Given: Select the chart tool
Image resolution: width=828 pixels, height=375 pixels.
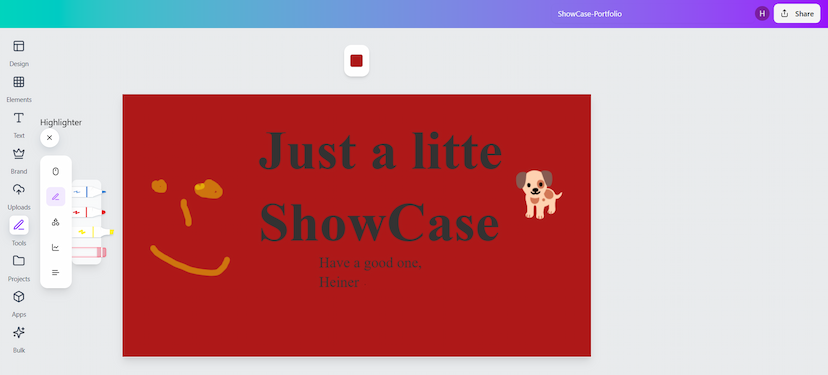Looking at the screenshot, I should [x=55, y=247].
